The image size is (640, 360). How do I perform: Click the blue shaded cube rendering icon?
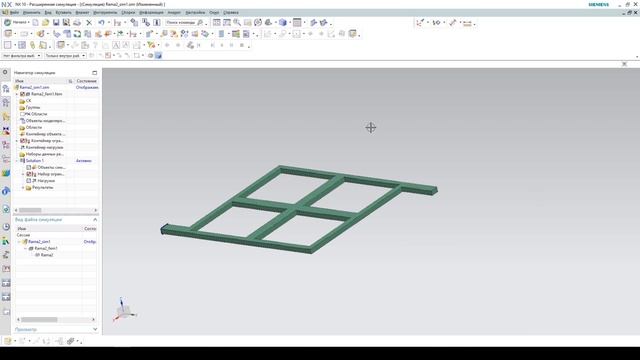[x=282, y=22]
